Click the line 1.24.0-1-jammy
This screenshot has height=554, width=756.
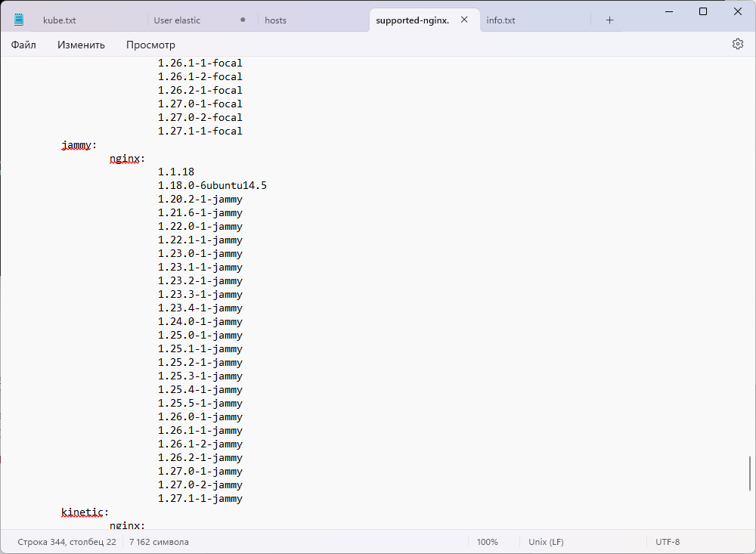point(200,322)
